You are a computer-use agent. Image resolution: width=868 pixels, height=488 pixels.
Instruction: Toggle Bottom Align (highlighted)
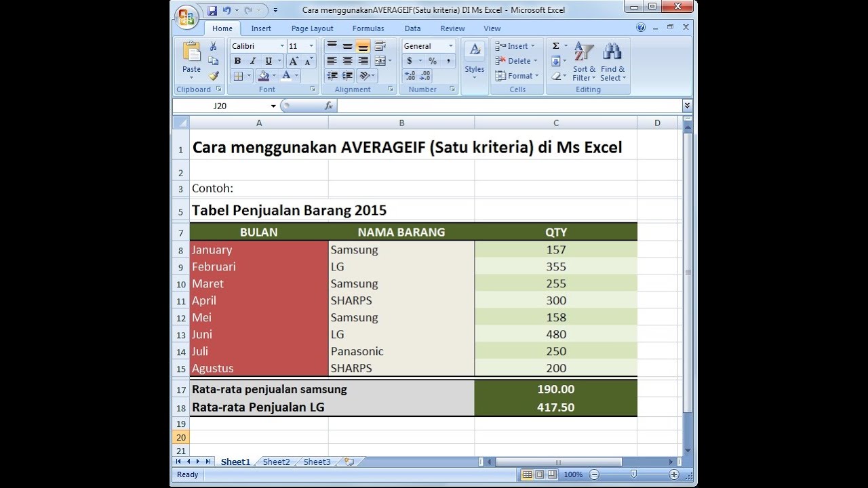pos(363,46)
